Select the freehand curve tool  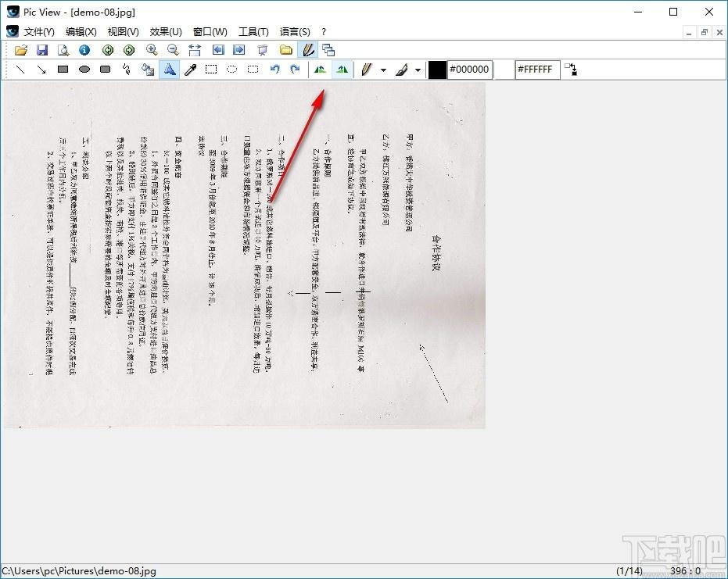(127, 70)
